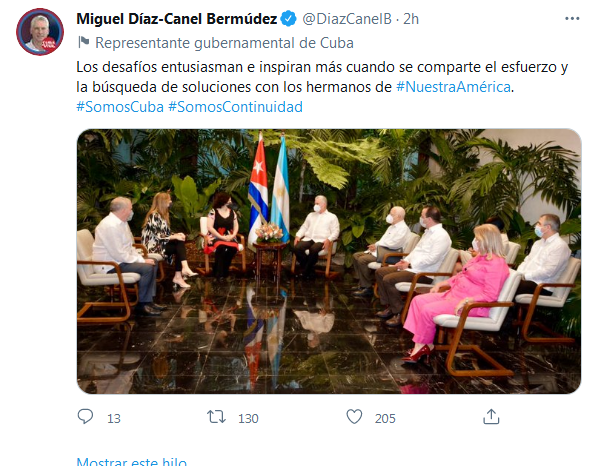Open the #NuestraAmérica hashtag
The height and width of the screenshot is (466, 594).
point(453,87)
